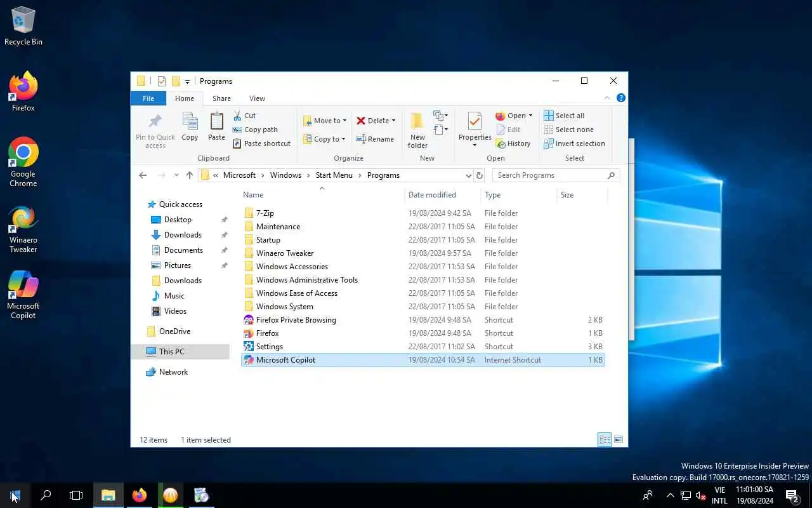Image resolution: width=812 pixels, height=508 pixels.
Task: Click the Firefox icon in the taskbar
Action: coord(140,495)
